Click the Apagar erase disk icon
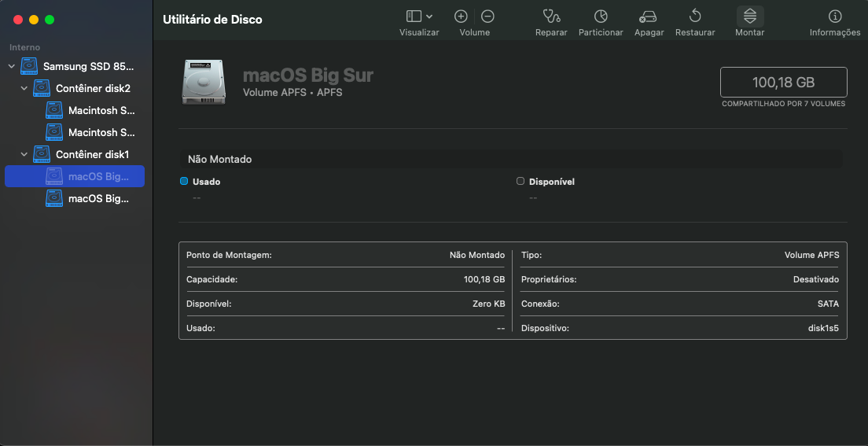The image size is (868, 446). (648, 17)
